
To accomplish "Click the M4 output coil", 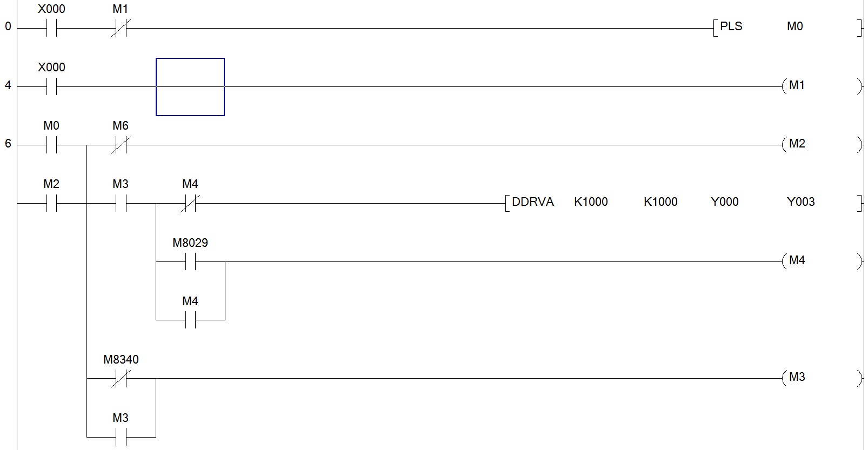I will 797,261.
